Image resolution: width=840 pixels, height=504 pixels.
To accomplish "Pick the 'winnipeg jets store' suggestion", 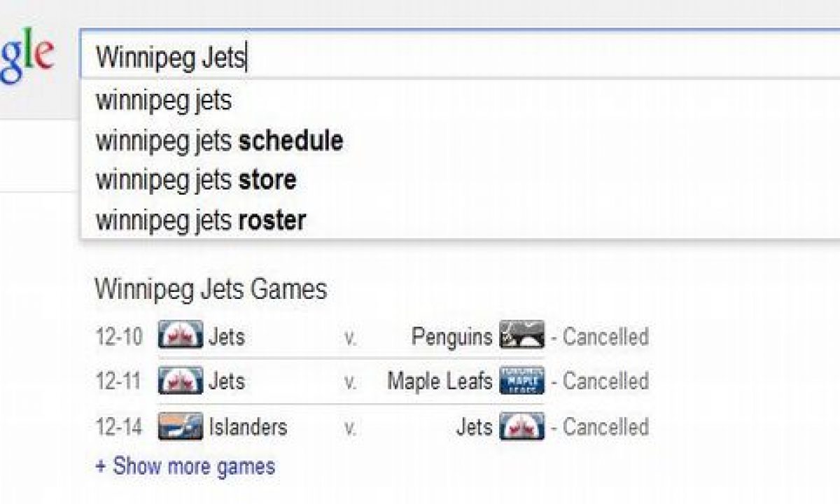I will pyautogui.click(x=196, y=181).
